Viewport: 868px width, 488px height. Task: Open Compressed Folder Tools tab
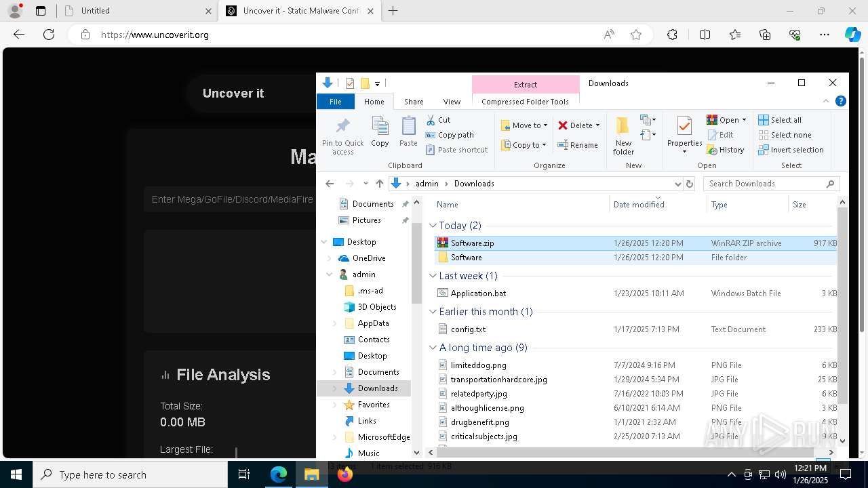tap(525, 102)
